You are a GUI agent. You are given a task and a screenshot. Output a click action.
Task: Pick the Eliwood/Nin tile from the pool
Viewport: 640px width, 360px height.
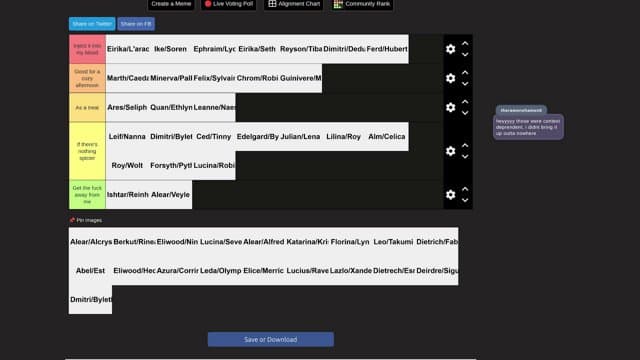[177, 242]
